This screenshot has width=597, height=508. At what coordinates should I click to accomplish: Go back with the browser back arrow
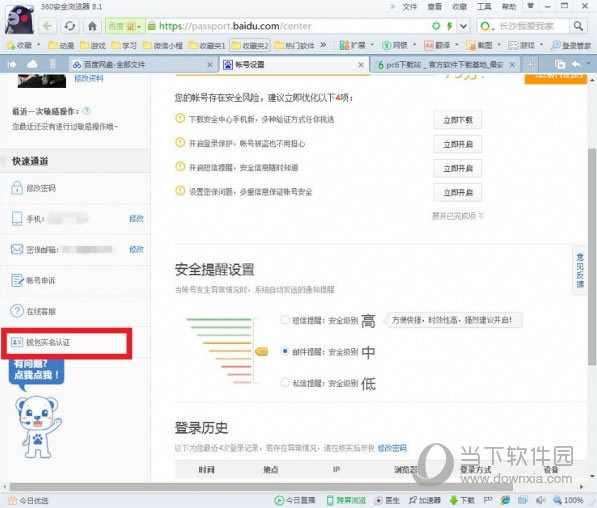click(48, 26)
